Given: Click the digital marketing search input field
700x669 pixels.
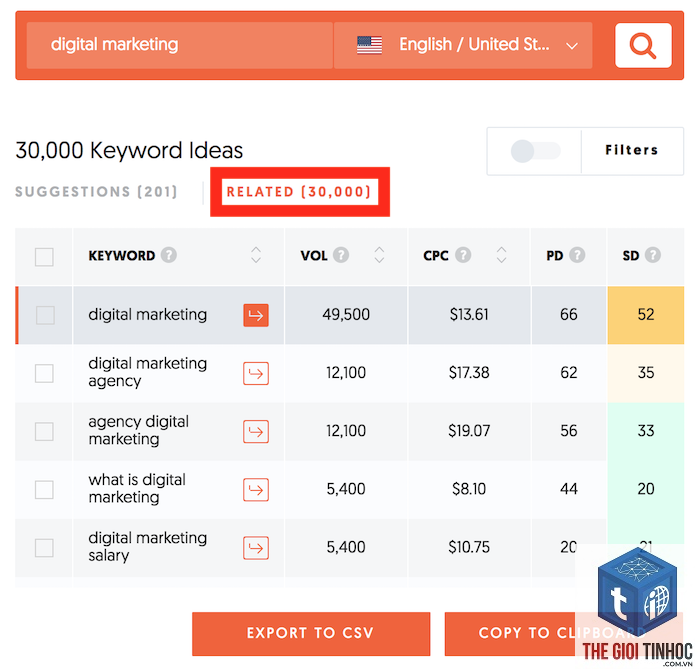Looking at the screenshot, I should click(179, 45).
